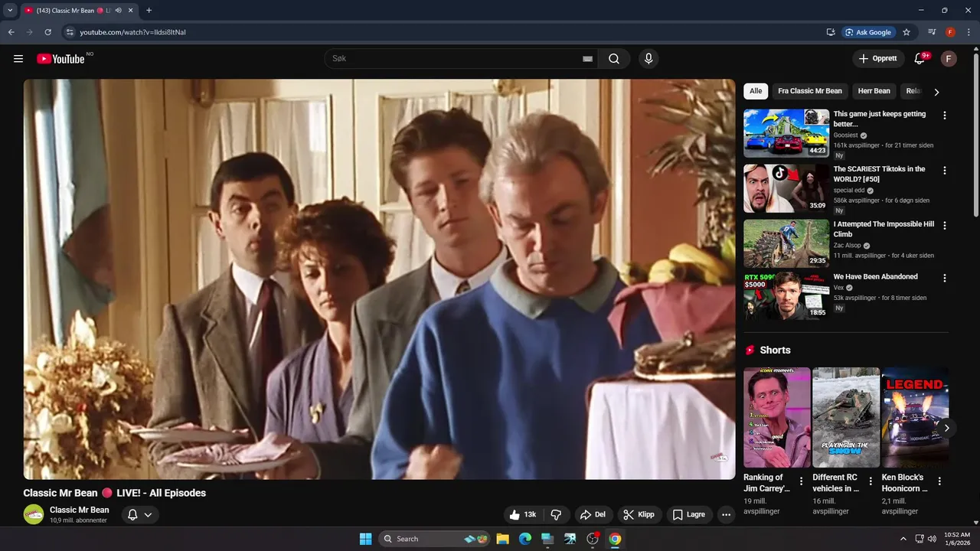Open the 'Classic Mr Bean' channel name
The height and width of the screenshot is (551, 980).
coord(80,510)
